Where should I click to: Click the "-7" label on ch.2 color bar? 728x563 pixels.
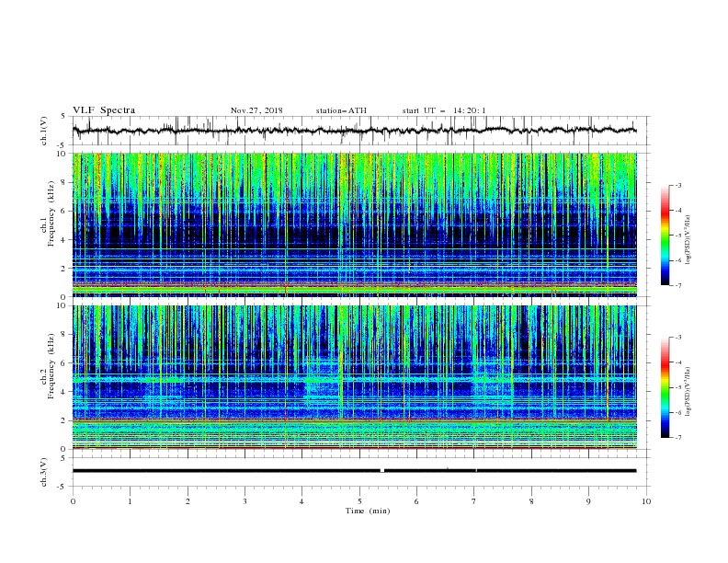coord(677,438)
